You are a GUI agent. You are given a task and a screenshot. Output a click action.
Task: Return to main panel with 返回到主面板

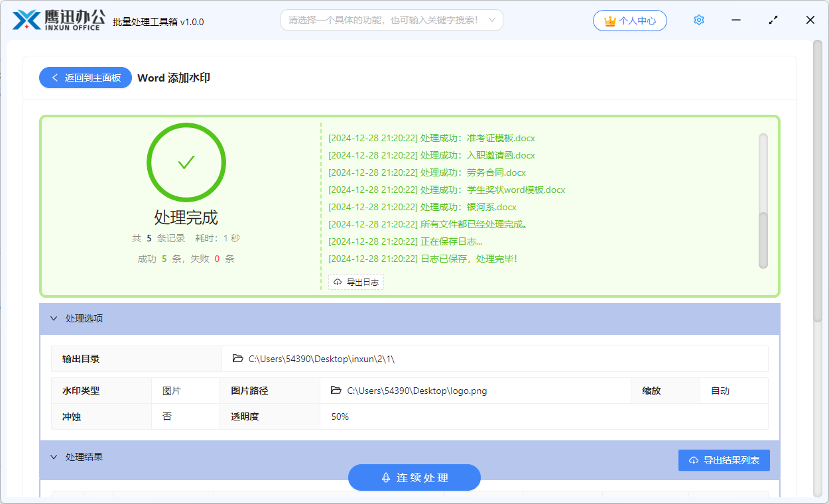point(86,78)
